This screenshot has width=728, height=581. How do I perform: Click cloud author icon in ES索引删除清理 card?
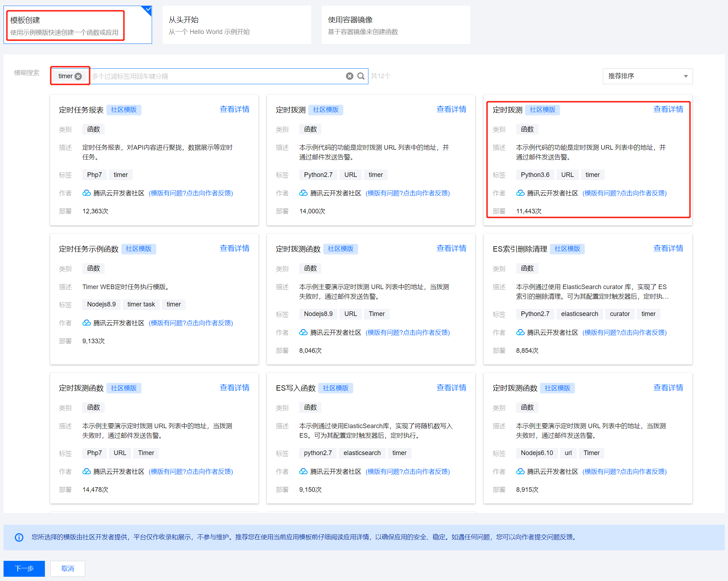tap(520, 332)
